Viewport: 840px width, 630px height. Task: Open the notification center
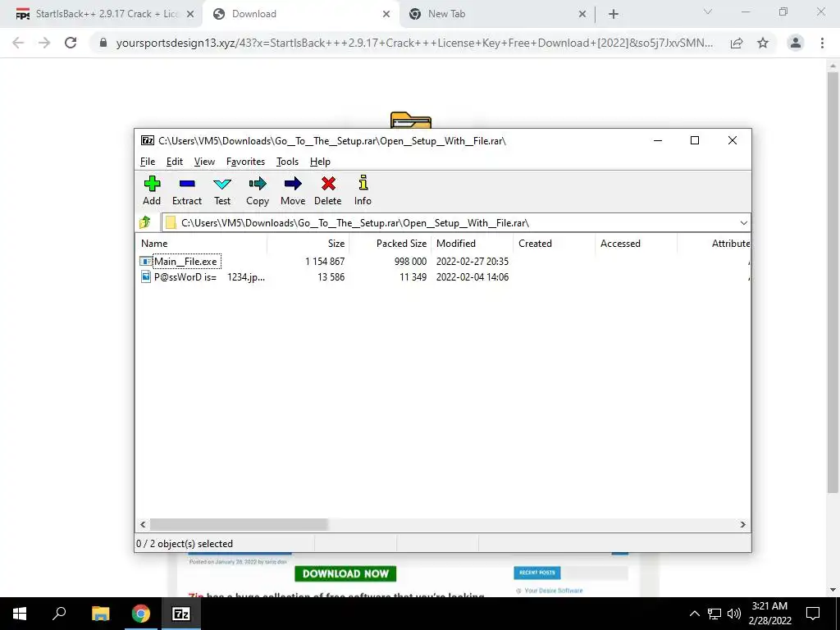click(x=813, y=614)
